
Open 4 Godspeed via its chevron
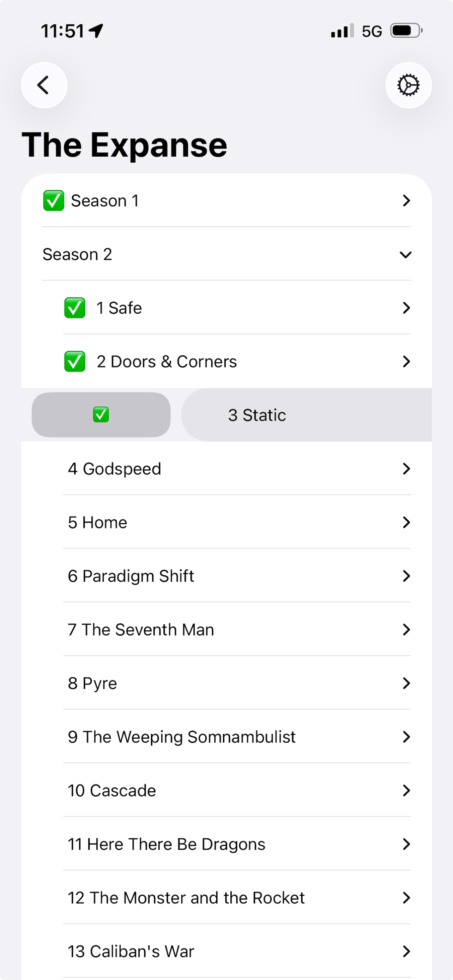coord(406,469)
